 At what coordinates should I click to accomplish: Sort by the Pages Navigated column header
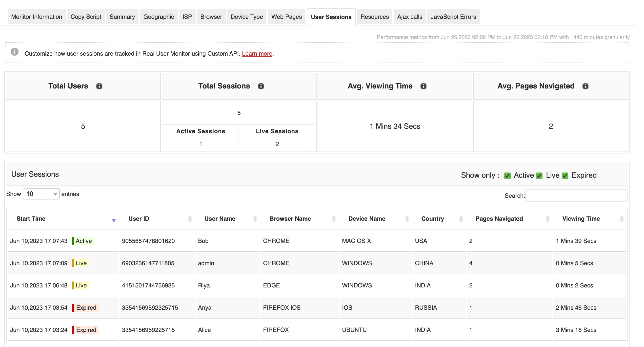(499, 219)
